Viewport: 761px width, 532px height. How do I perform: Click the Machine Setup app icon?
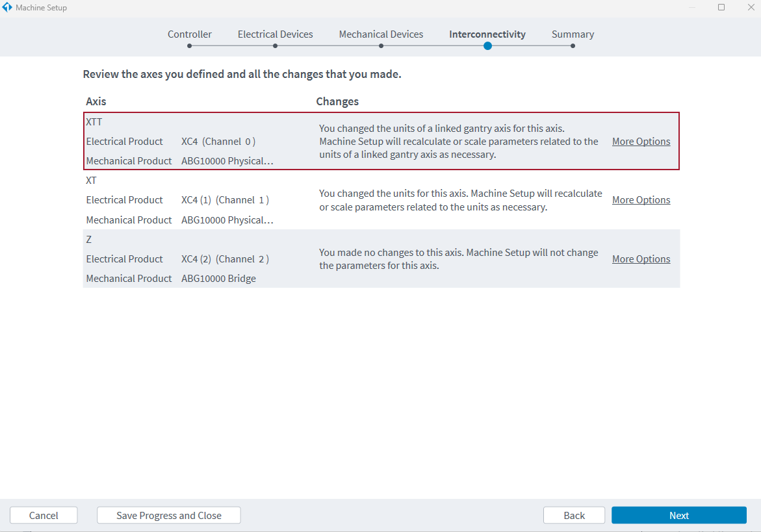pos(8,8)
